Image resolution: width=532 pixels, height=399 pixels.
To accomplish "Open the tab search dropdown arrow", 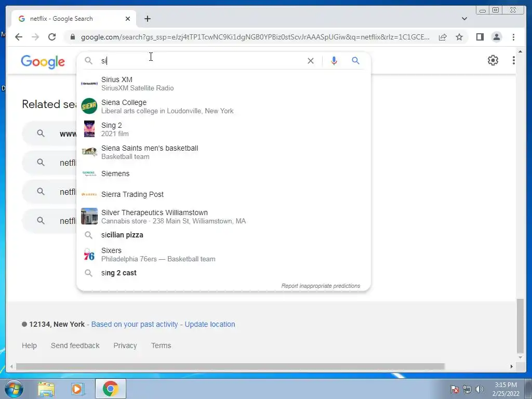I will [464, 19].
